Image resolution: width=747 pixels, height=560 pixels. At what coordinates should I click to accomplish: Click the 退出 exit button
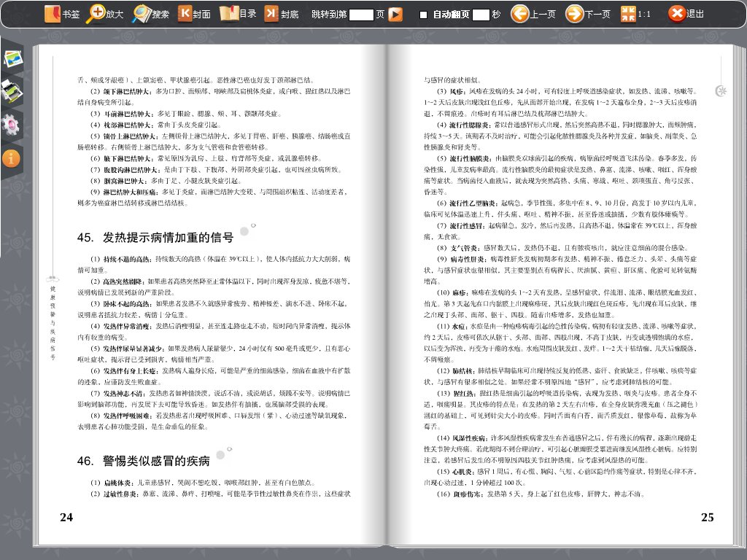point(686,14)
